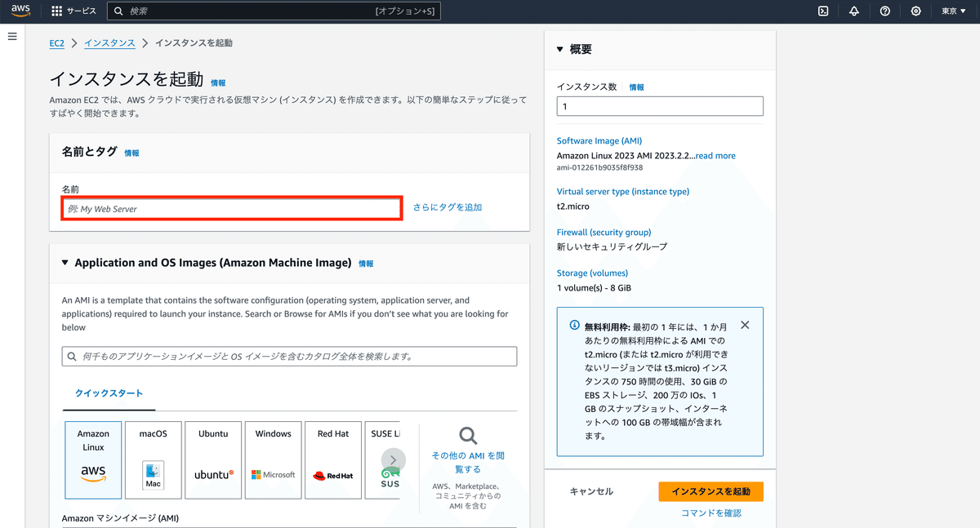This screenshot has width=980, height=528.
Task: Click the orange インスタンスを起動 button
Action: 710,491
